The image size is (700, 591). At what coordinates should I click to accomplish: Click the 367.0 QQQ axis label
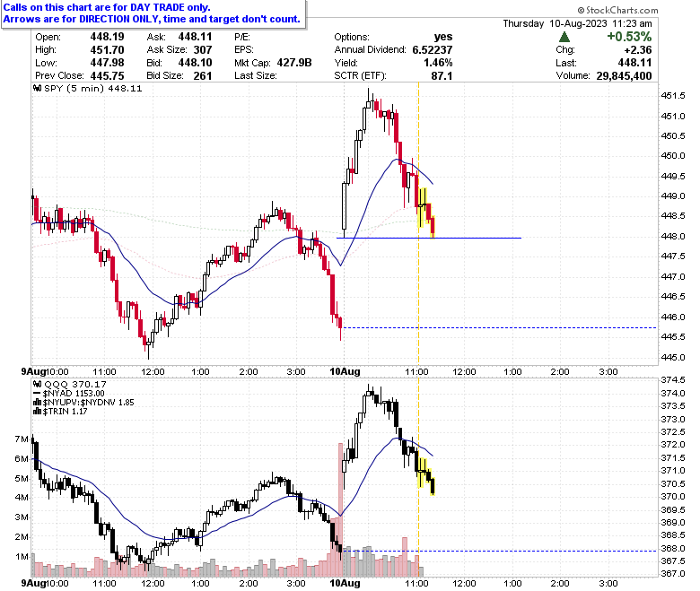pos(673,574)
